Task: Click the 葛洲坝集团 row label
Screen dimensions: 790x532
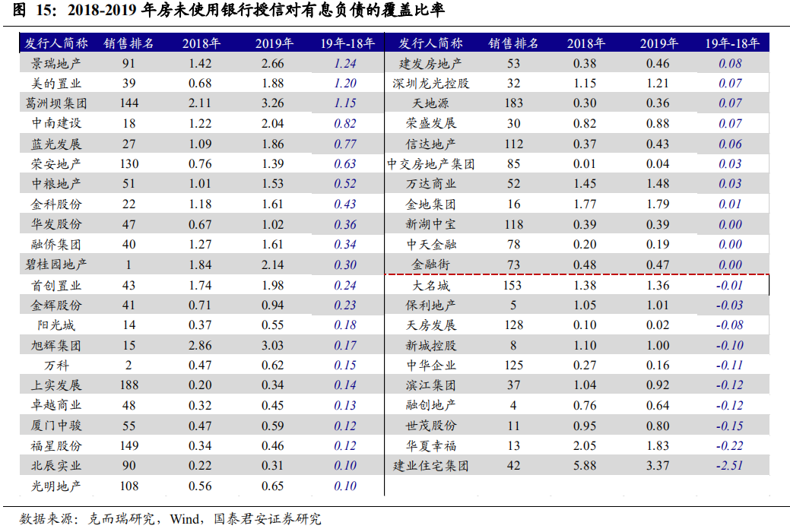Action: (56, 103)
